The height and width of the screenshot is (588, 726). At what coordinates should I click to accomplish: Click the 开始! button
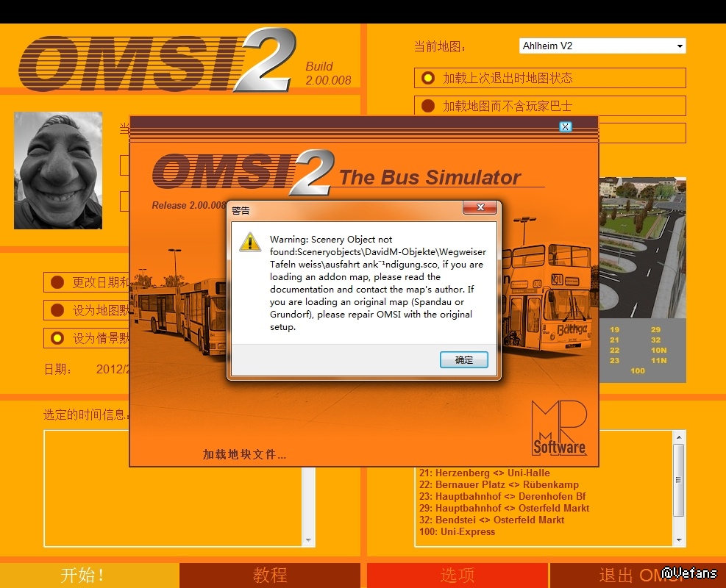pyautogui.click(x=89, y=575)
